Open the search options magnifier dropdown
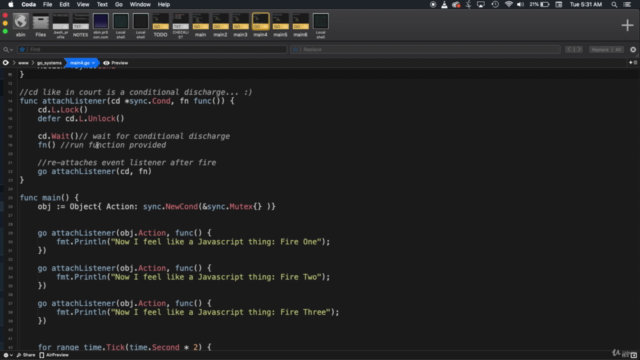Viewport: 640px width, 360px height. [7, 49]
